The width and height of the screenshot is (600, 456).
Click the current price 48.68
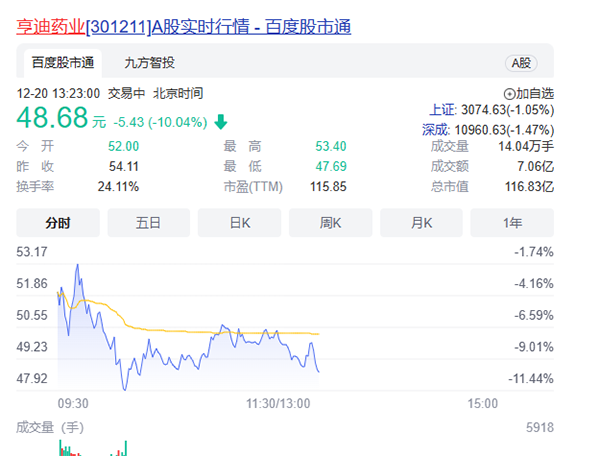(x=52, y=120)
